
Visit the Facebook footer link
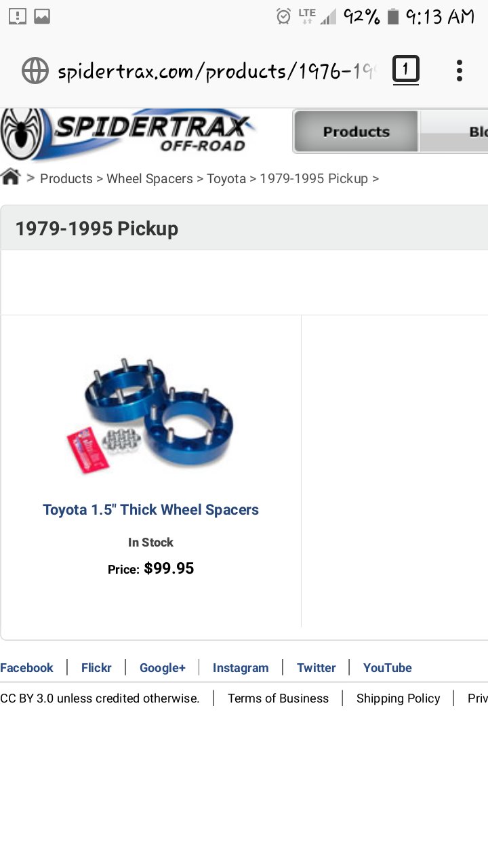[x=26, y=668]
